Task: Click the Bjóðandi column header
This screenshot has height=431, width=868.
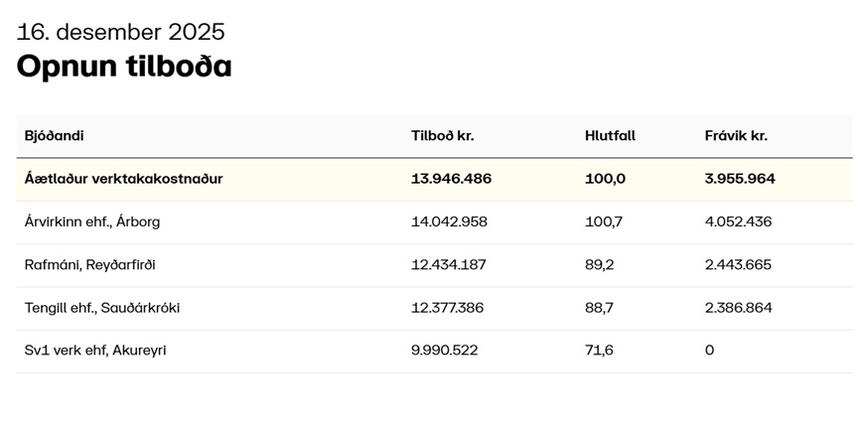Action: (x=54, y=136)
